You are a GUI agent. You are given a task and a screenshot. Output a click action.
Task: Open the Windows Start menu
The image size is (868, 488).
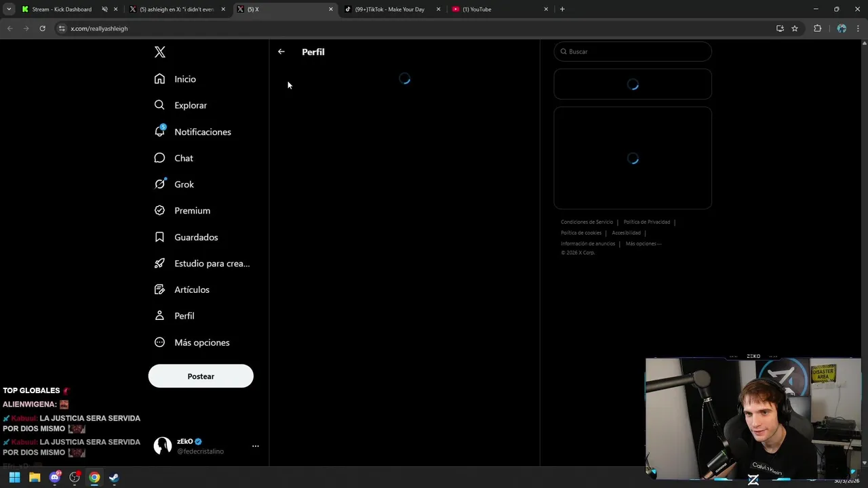[14, 477]
